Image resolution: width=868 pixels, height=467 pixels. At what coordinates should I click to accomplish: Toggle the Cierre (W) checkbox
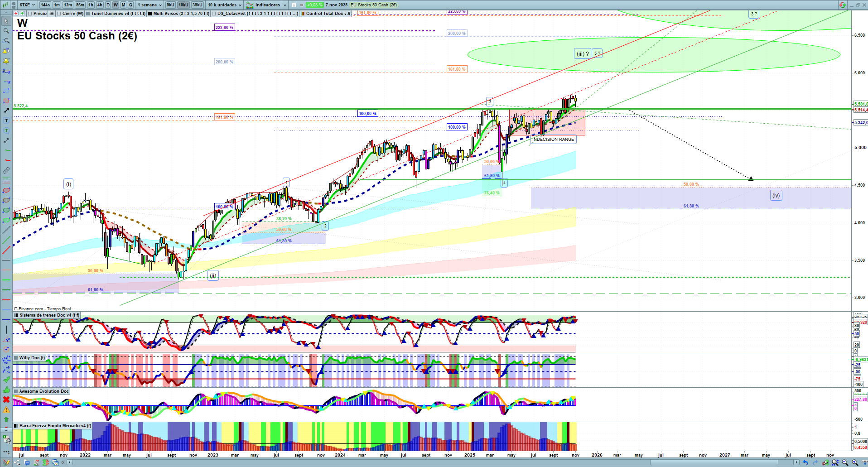tap(58, 14)
